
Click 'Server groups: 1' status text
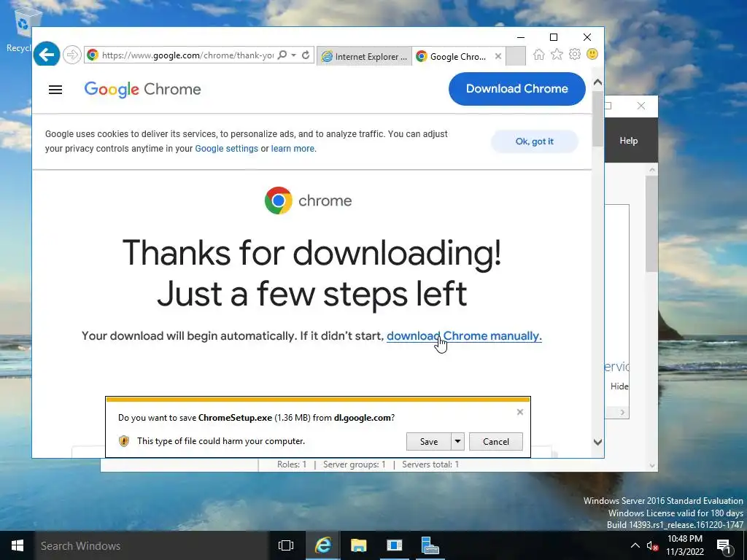pyautogui.click(x=354, y=464)
